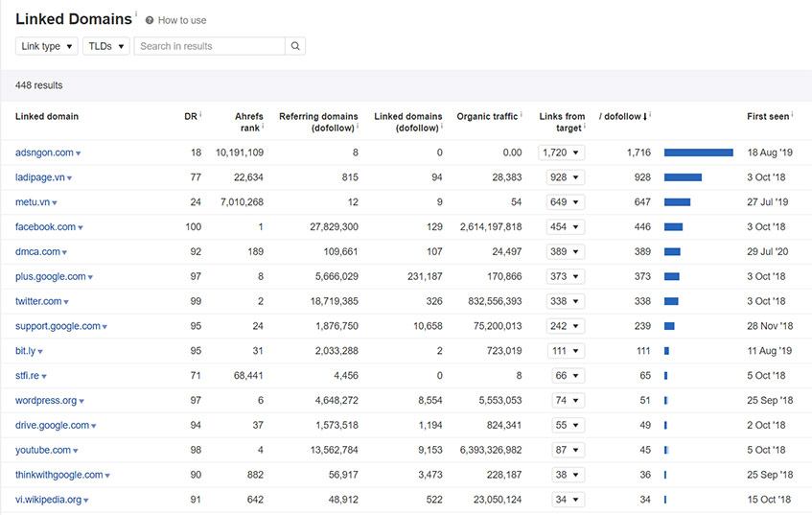Open the caret menu beside twitter.com
The image size is (812, 515).
point(66,302)
